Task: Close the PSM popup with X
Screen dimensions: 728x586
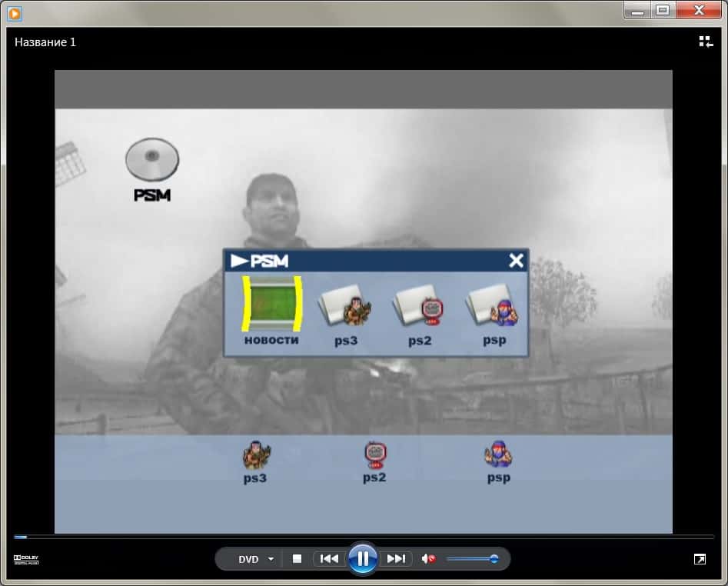Action: 517,261
